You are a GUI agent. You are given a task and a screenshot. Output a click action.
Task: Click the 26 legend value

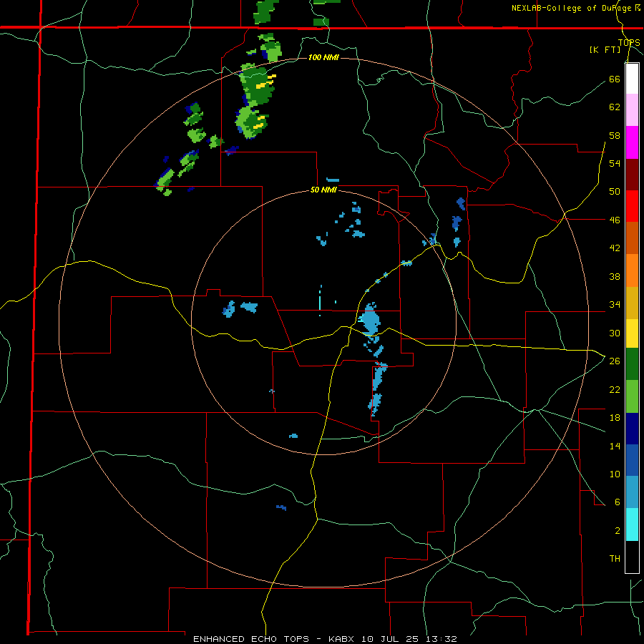tap(615, 361)
